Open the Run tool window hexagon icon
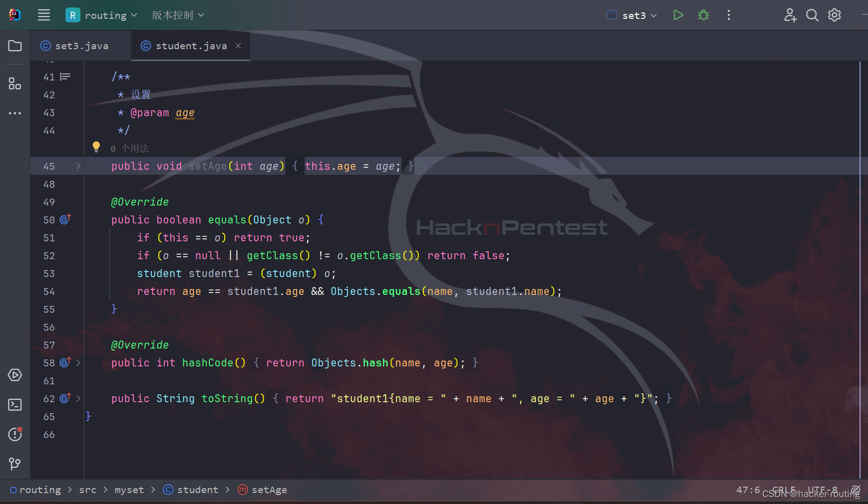Image resolution: width=868 pixels, height=504 pixels. [14, 375]
